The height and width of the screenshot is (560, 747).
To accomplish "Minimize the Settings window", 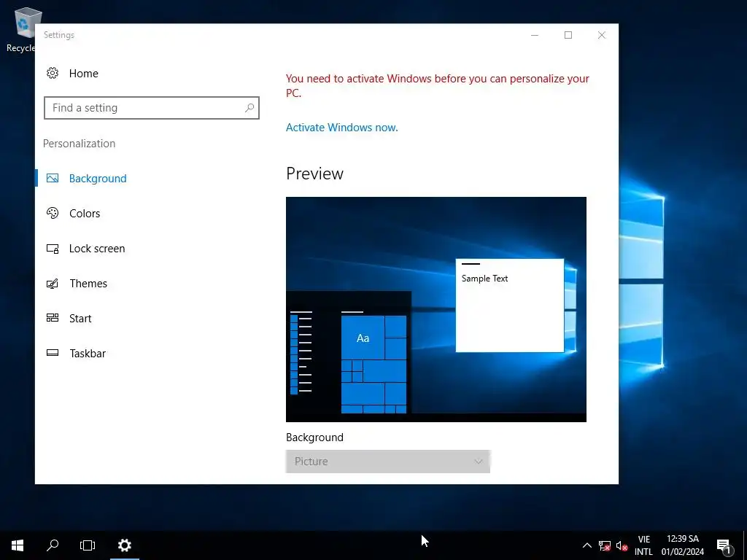I will point(535,35).
